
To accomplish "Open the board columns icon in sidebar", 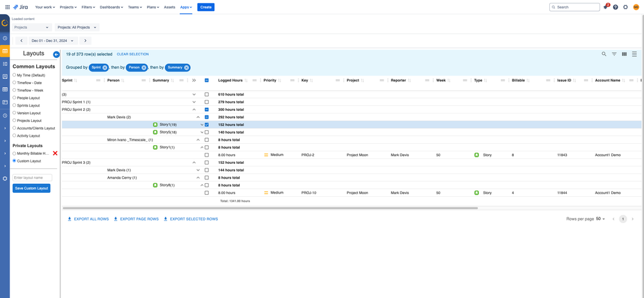I will point(5,64).
